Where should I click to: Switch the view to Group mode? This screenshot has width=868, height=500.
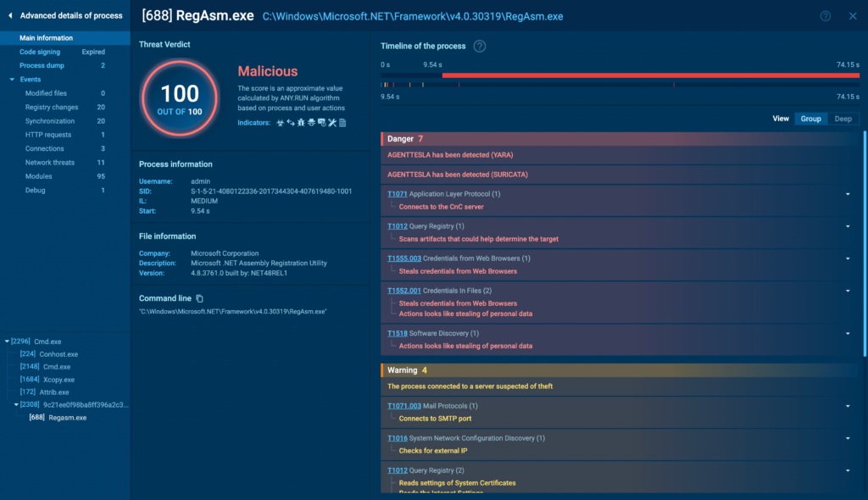click(x=810, y=119)
